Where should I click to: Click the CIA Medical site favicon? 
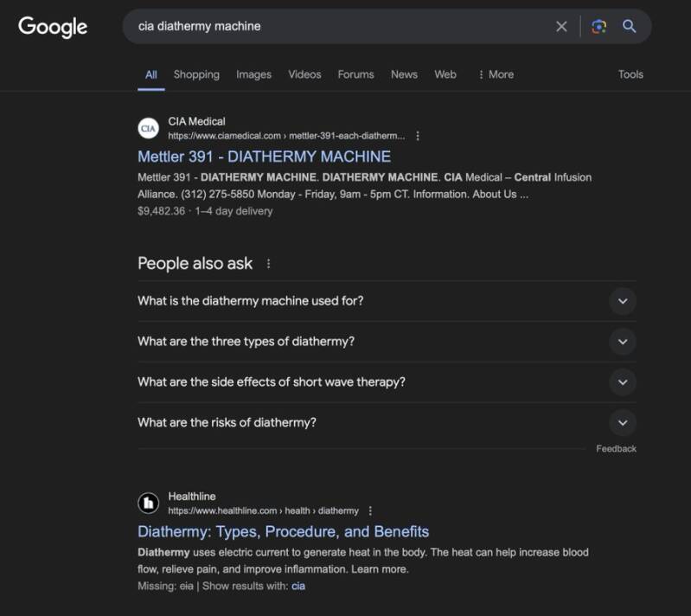coord(149,129)
